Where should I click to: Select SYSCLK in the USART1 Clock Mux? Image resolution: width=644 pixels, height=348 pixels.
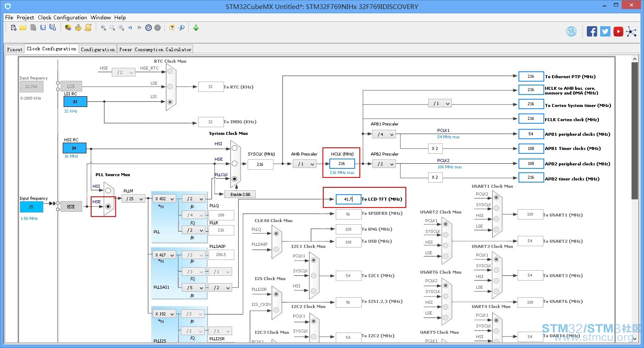coord(497,208)
